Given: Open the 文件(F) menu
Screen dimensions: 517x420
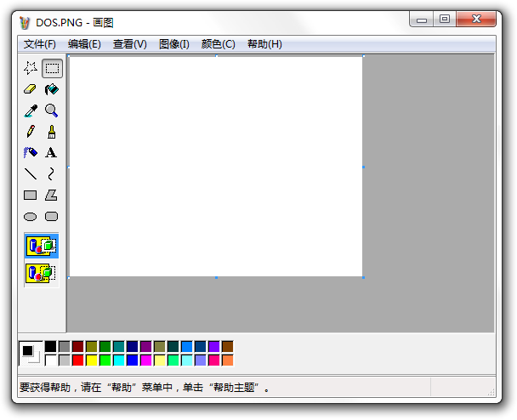Looking at the screenshot, I should pyautogui.click(x=40, y=44).
